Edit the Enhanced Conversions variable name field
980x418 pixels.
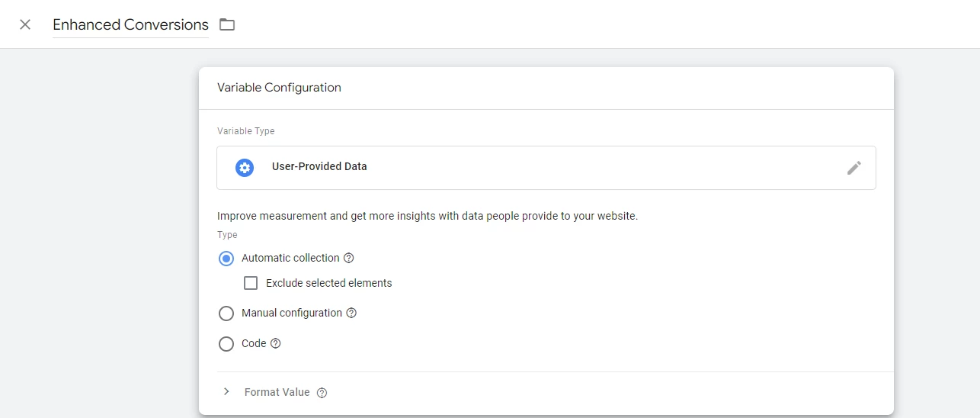pos(130,24)
